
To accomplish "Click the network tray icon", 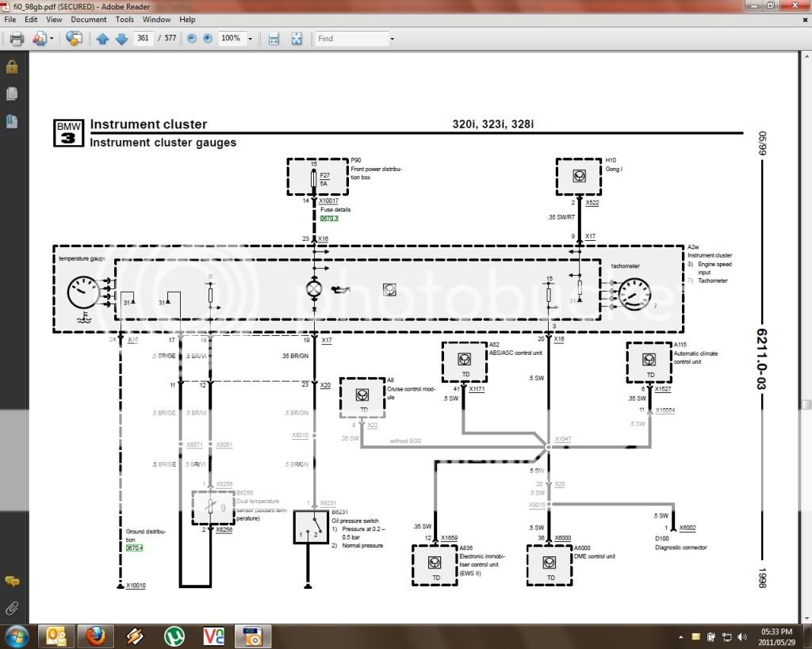I will click(x=727, y=636).
